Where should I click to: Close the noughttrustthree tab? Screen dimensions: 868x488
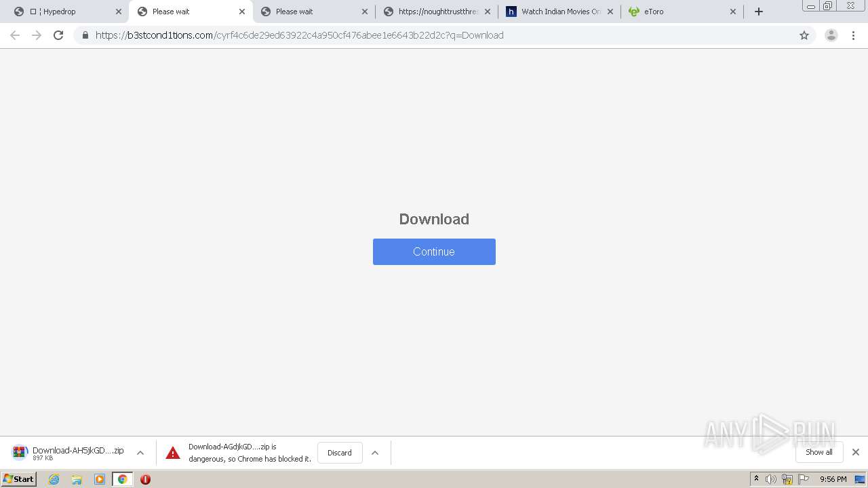coord(487,12)
